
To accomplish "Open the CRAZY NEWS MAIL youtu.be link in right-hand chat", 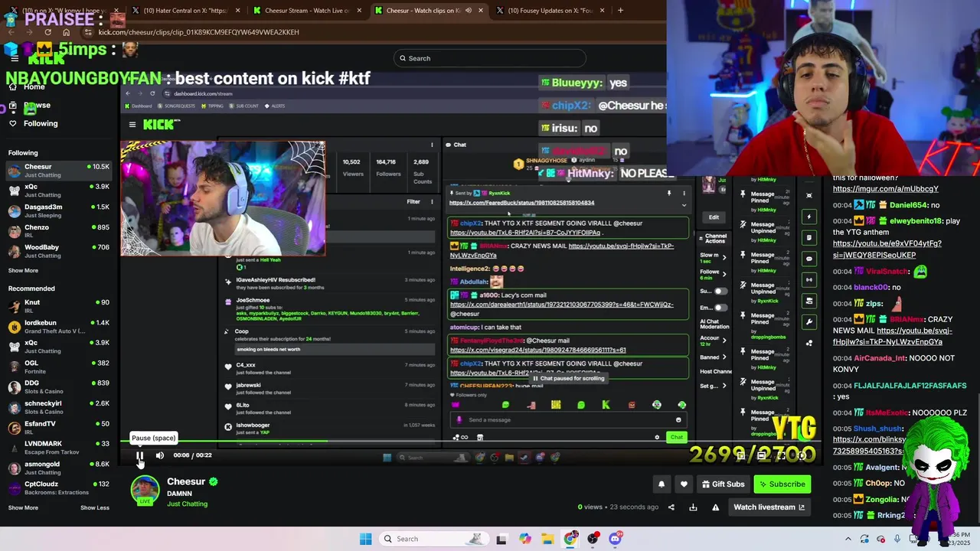I will coord(893,336).
